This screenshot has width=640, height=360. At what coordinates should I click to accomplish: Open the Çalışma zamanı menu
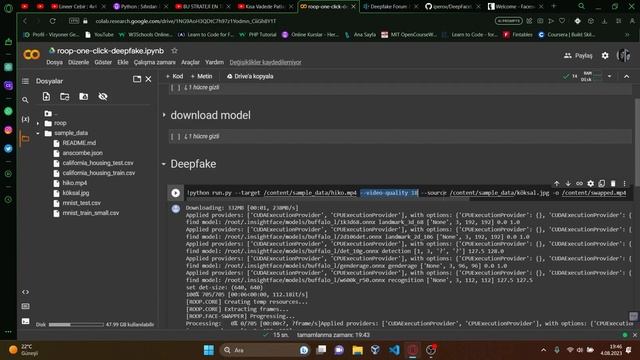tap(155, 62)
